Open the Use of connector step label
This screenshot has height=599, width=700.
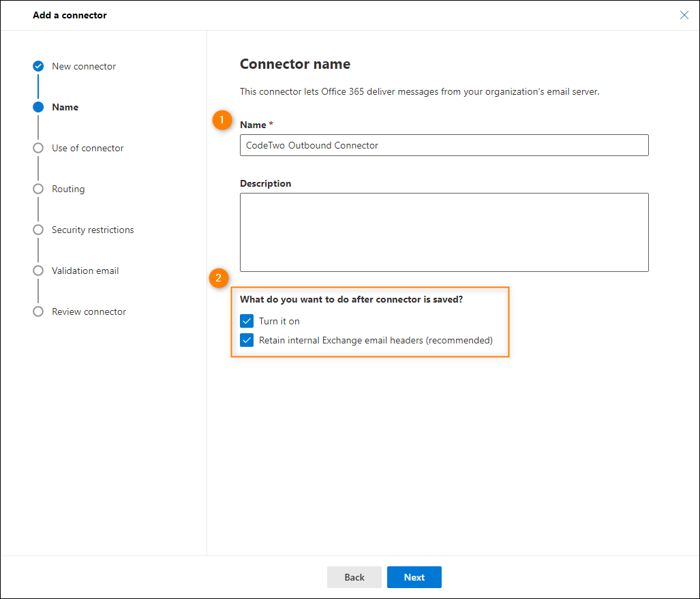click(x=87, y=148)
